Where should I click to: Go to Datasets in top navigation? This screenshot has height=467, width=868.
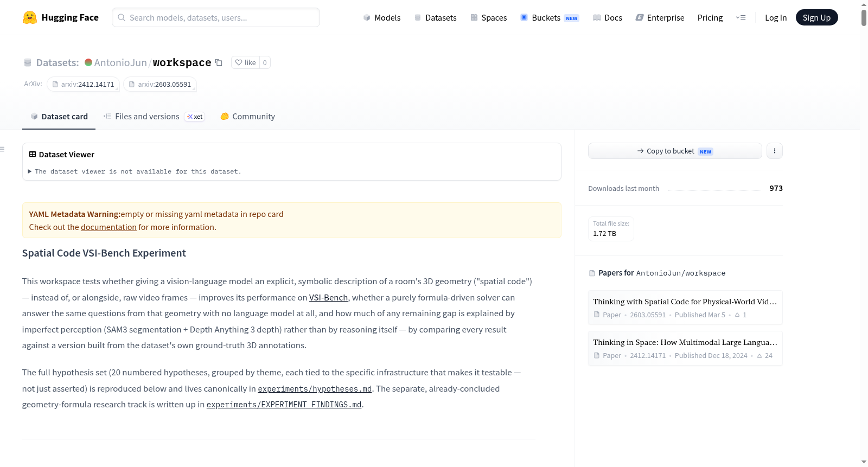tap(436, 17)
